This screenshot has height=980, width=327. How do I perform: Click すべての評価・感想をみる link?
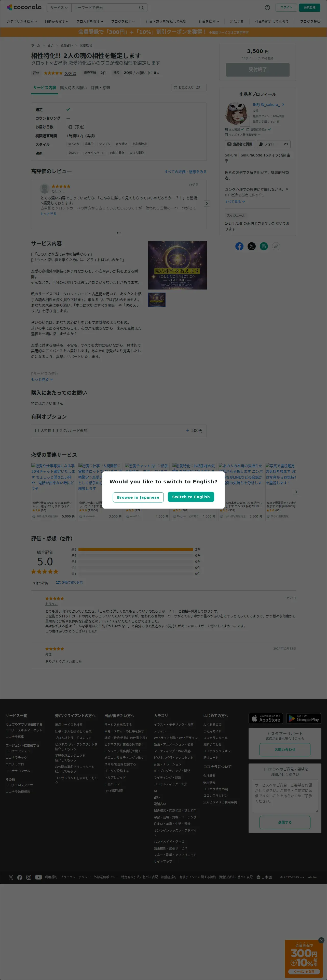pyautogui.click(x=186, y=172)
